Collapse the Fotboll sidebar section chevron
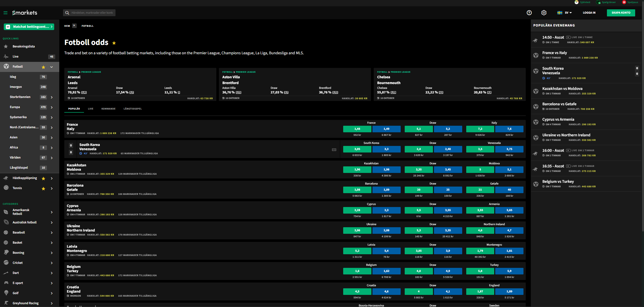 [51, 67]
